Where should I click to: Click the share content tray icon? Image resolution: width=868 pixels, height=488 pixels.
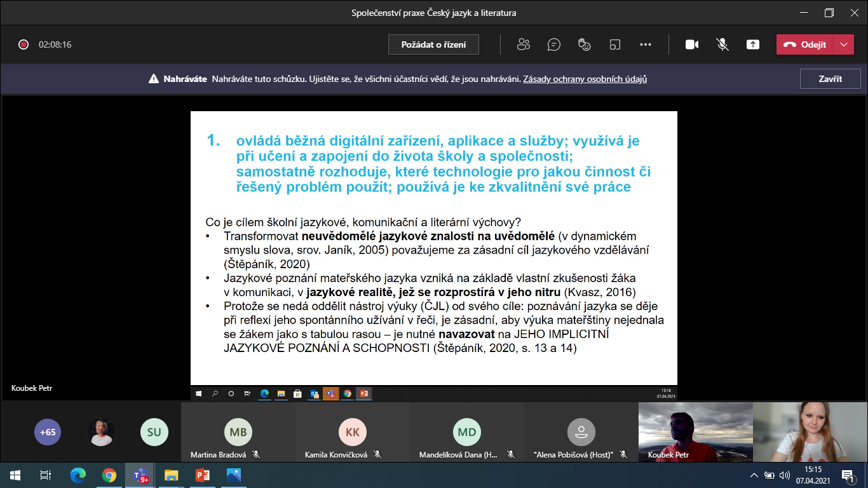753,44
